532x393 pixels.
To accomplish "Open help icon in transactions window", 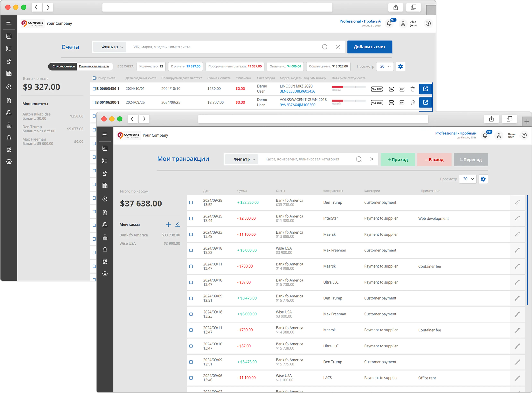I will (524, 135).
